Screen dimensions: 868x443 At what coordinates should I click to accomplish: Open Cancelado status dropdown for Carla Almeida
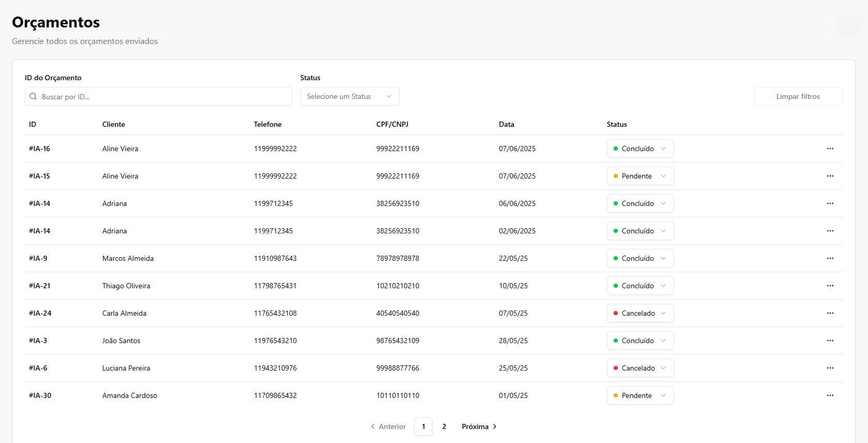[x=640, y=313]
